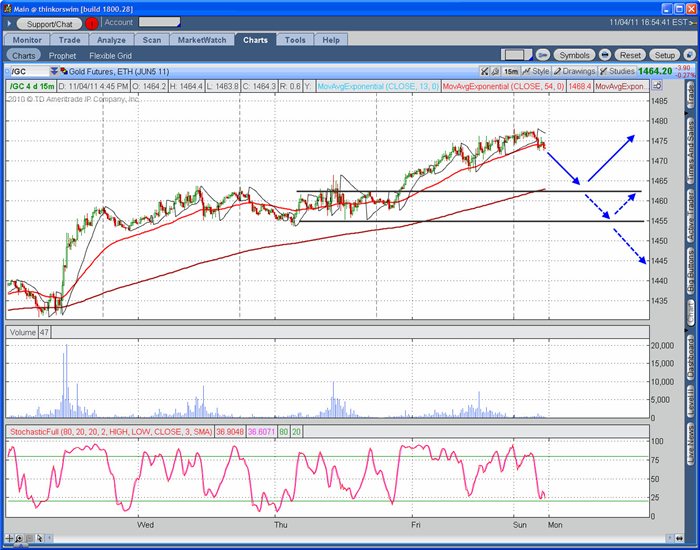Click the symbol linking color icon
The width and height of the screenshot is (700, 550).
[64, 71]
